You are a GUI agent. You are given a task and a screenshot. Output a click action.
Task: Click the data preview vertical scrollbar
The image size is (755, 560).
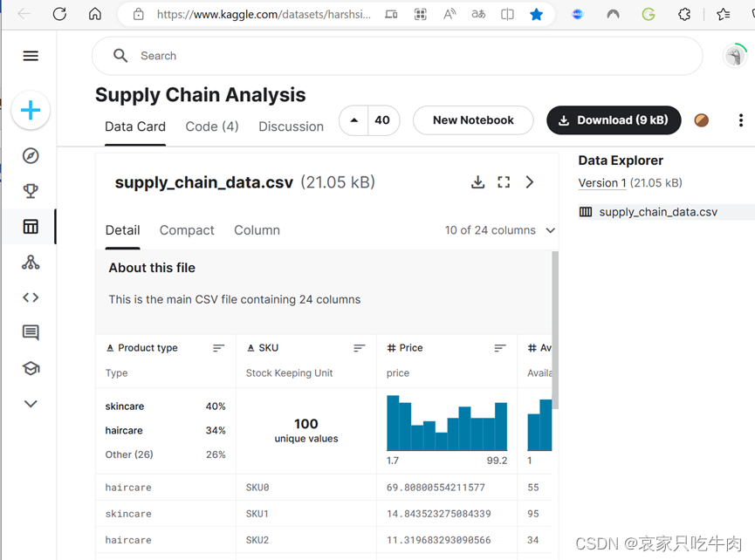pos(555,330)
